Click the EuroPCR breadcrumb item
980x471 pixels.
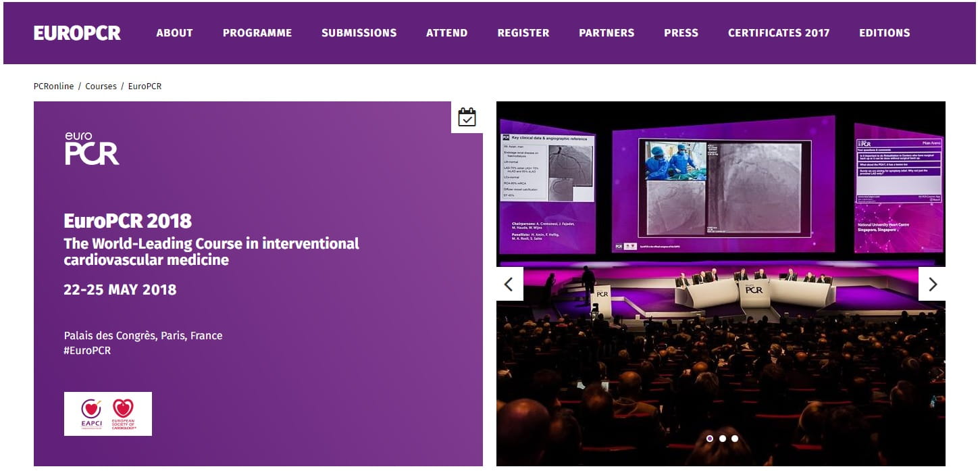[x=145, y=86]
